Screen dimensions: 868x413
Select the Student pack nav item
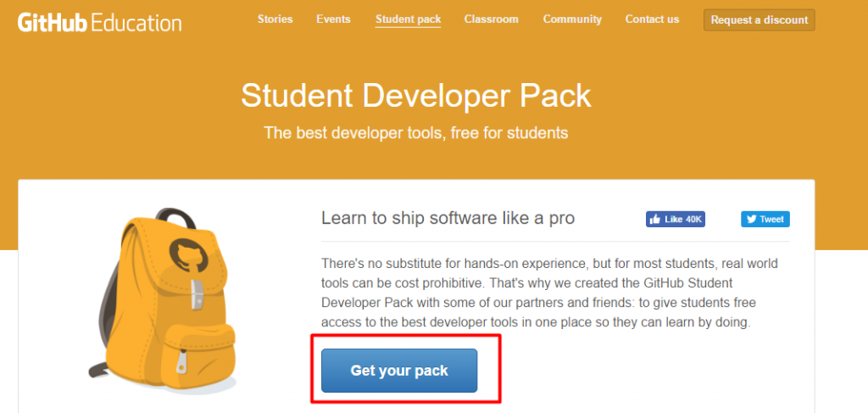tap(408, 20)
